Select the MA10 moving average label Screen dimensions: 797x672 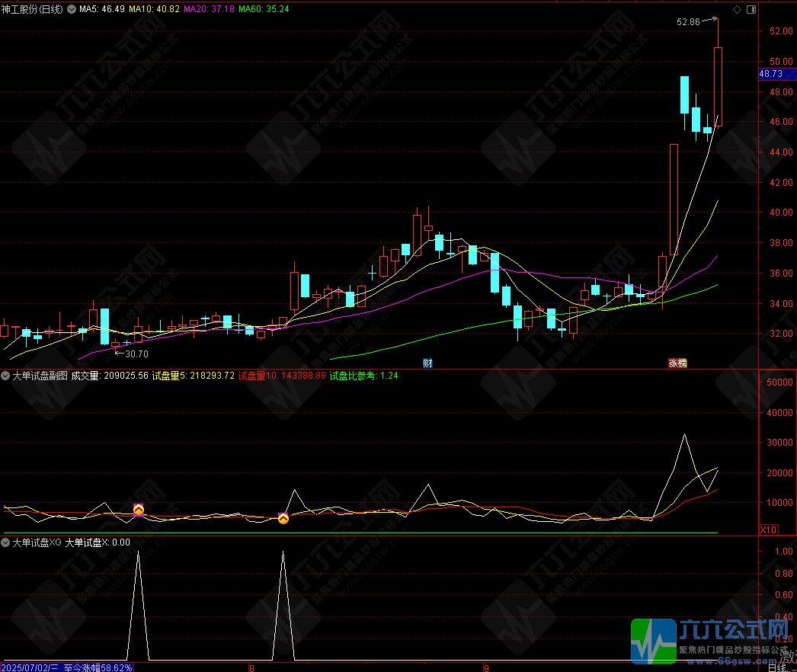pyautogui.click(x=154, y=9)
